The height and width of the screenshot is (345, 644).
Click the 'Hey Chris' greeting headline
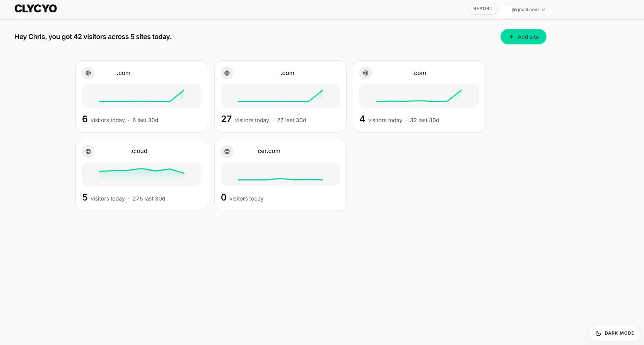[x=93, y=37]
